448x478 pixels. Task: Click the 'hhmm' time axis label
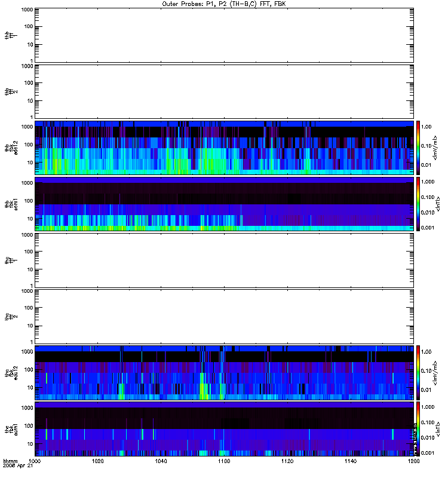tap(10, 461)
